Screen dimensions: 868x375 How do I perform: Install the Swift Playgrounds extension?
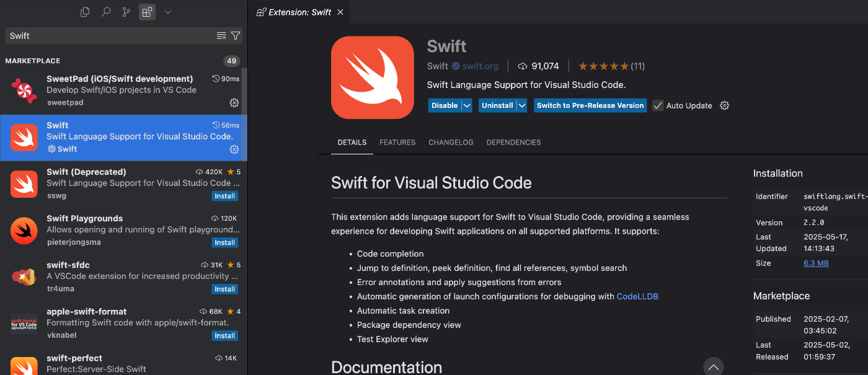tap(224, 242)
